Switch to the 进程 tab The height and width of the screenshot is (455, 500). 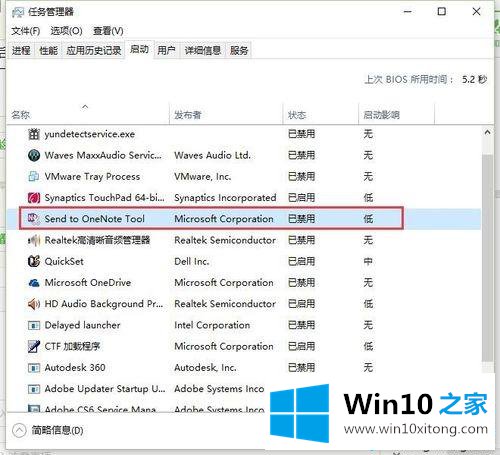click(21, 51)
